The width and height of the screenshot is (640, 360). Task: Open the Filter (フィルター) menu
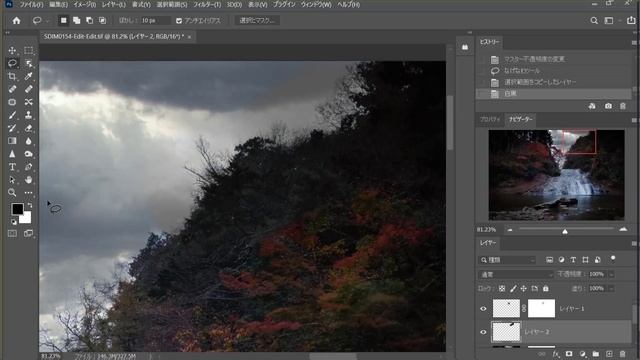(x=207, y=5)
